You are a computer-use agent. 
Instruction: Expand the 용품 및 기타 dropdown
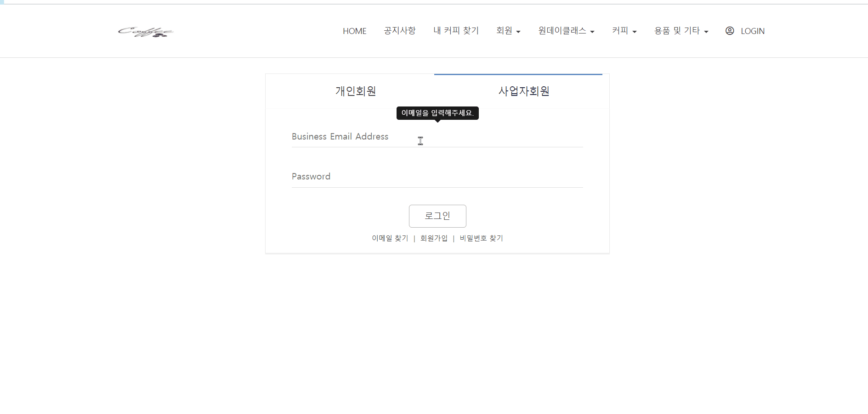point(681,31)
